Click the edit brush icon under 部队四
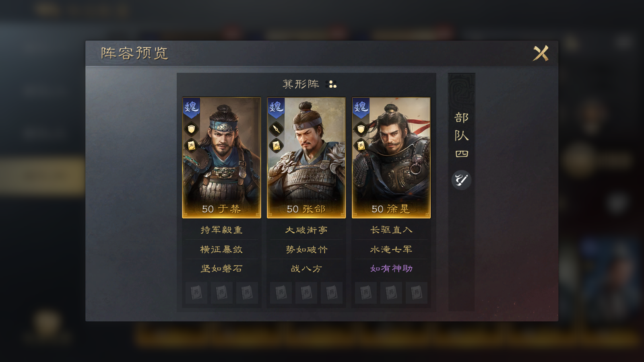The height and width of the screenshot is (362, 644). click(x=461, y=180)
